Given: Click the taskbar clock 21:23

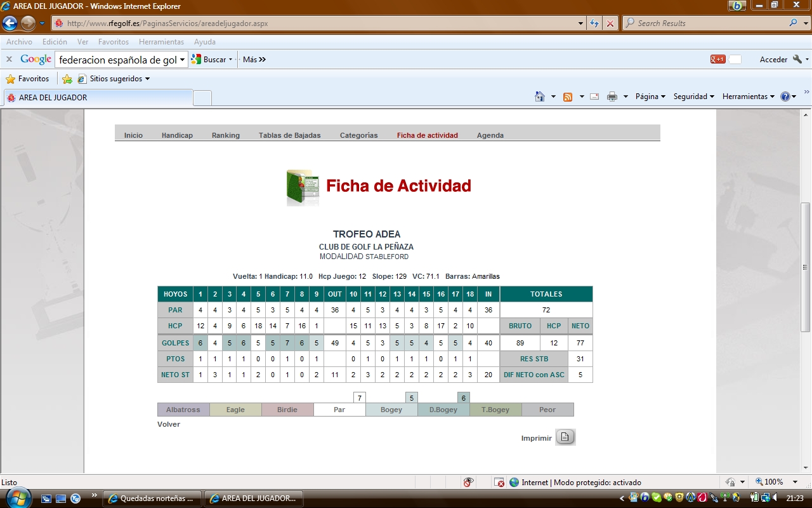Looking at the screenshot, I should [x=794, y=498].
